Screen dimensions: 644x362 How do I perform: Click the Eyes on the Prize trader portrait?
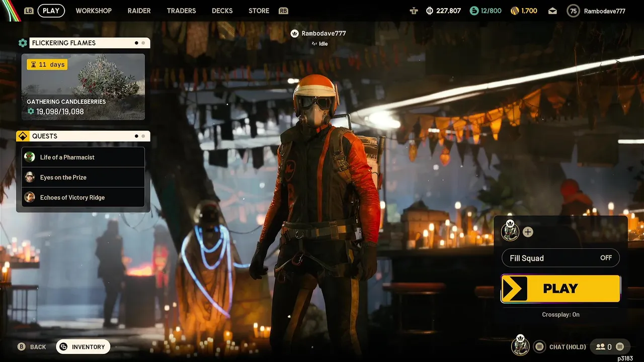tap(30, 177)
